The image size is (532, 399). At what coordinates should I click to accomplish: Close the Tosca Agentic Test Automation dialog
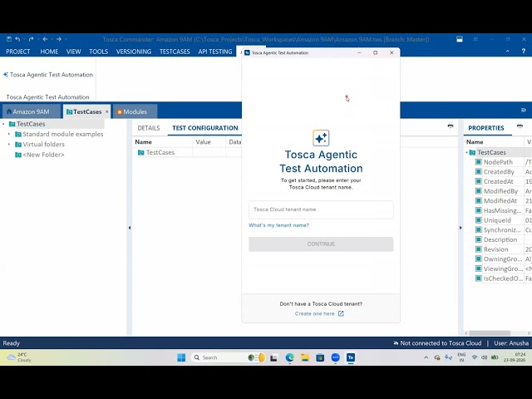[x=392, y=52]
